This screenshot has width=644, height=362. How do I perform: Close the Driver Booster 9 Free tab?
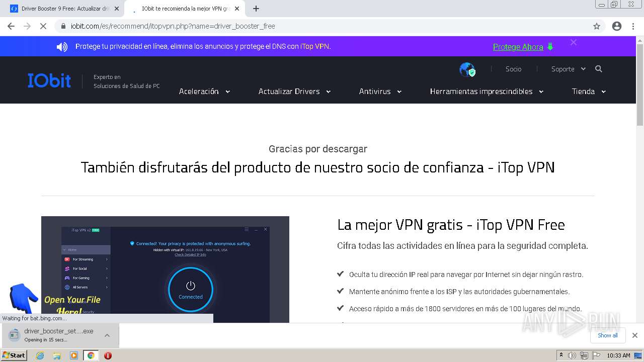[x=117, y=9]
